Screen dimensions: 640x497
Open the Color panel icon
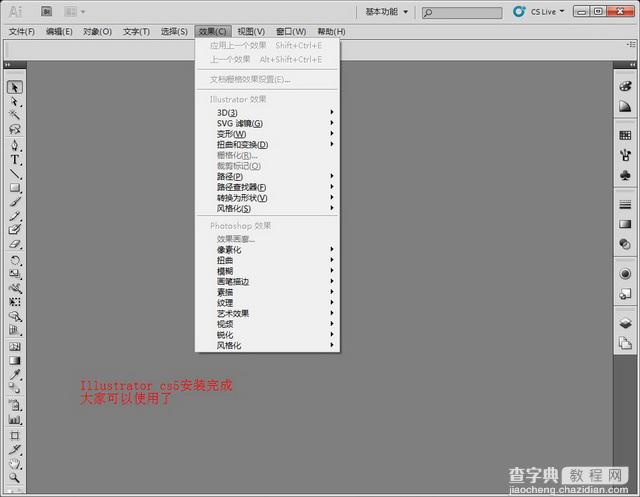625,87
